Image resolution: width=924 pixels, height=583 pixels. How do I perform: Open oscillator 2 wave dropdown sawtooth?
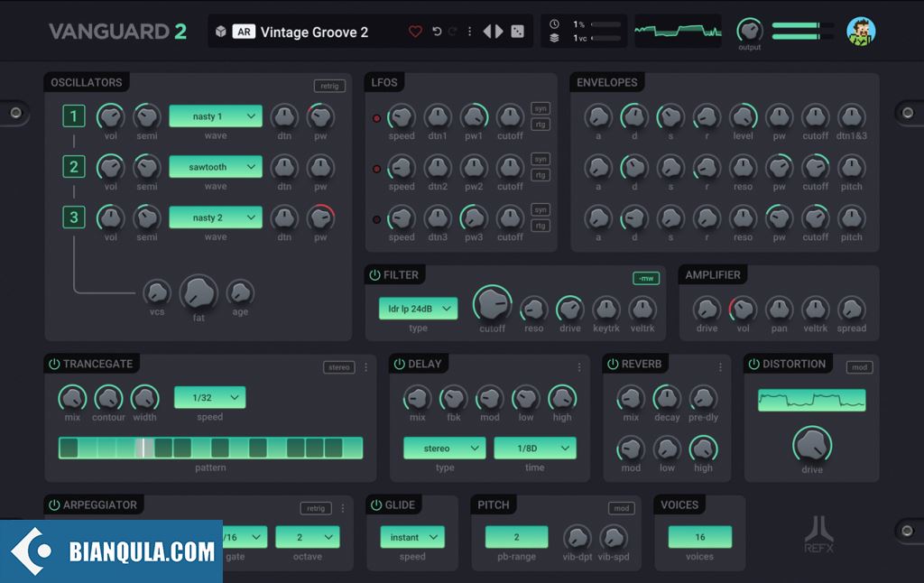216,167
